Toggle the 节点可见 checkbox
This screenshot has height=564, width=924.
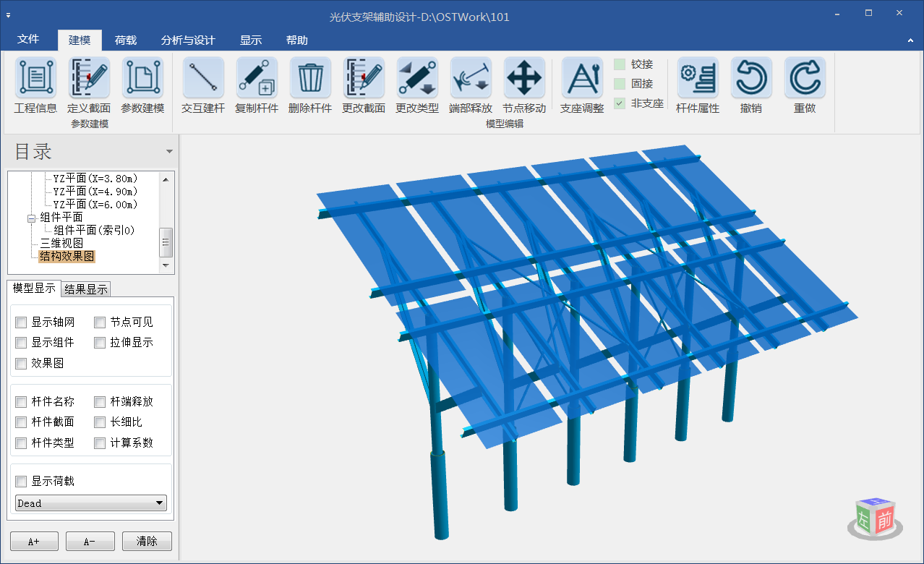pyautogui.click(x=100, y=322)
